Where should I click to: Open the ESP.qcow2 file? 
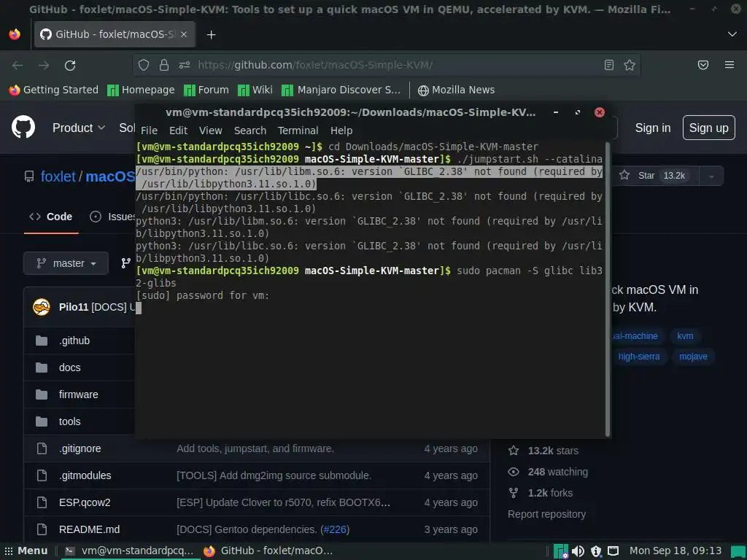(x=85, y=502)
